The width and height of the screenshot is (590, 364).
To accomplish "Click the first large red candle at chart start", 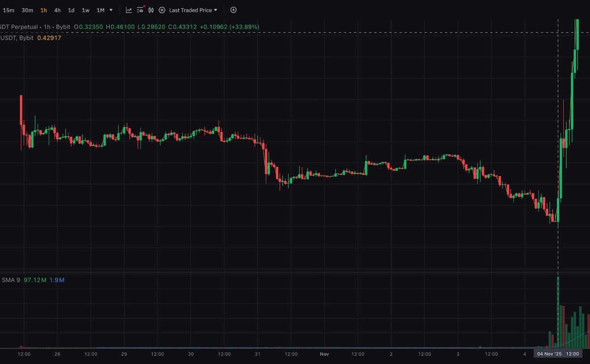I will coord(21,111).
